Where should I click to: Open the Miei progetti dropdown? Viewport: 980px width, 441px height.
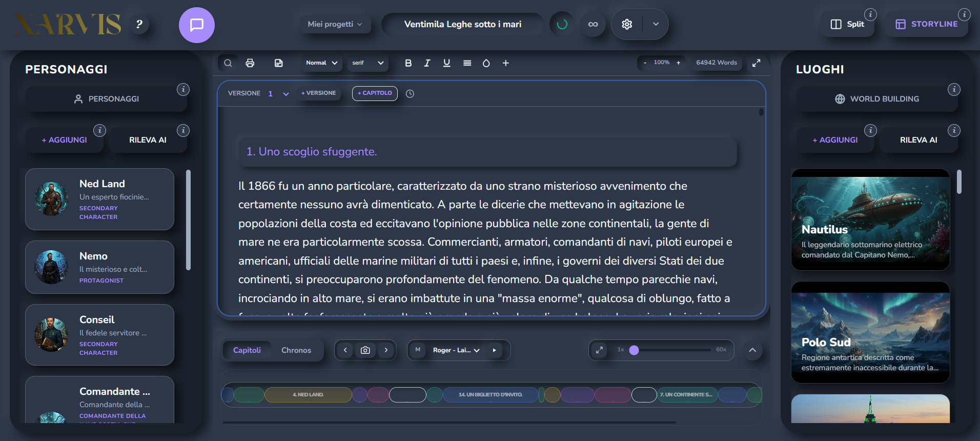pyautogui.click(x=335, y=24)
